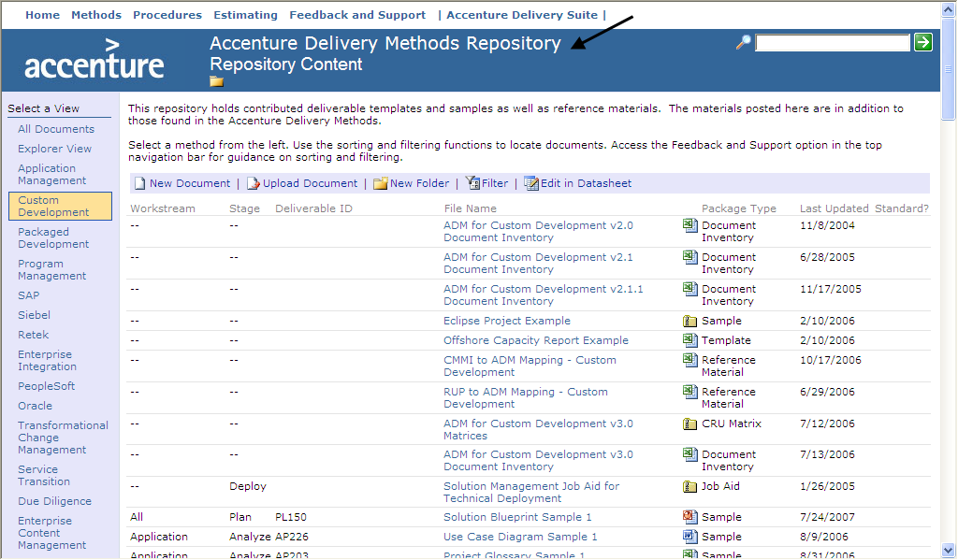Click the New Document page icon
This screenshot has height=560, width=958.
point(140,183)
